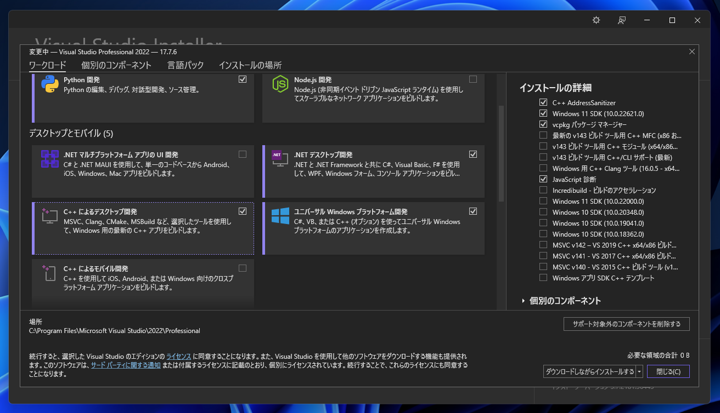
Task: Check Windows 11 SDK (10.0.22000.0)
Action: (x=543, y=201)
